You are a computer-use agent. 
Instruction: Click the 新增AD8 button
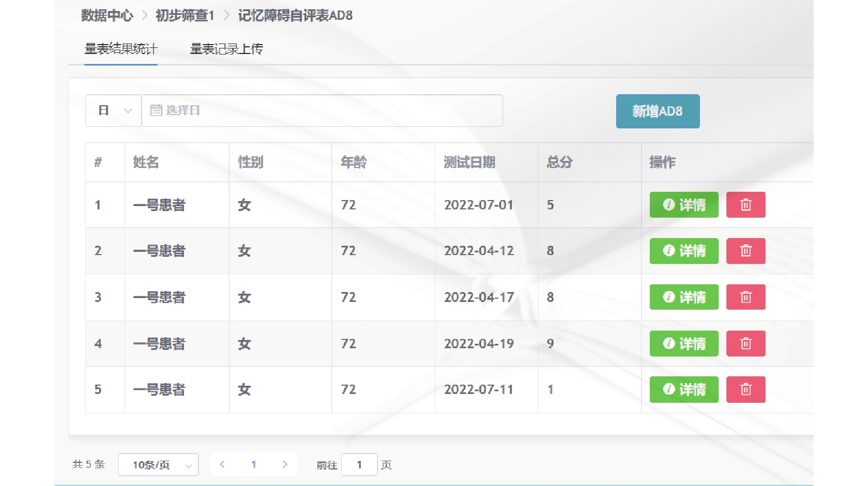click(x=657, y=111)
